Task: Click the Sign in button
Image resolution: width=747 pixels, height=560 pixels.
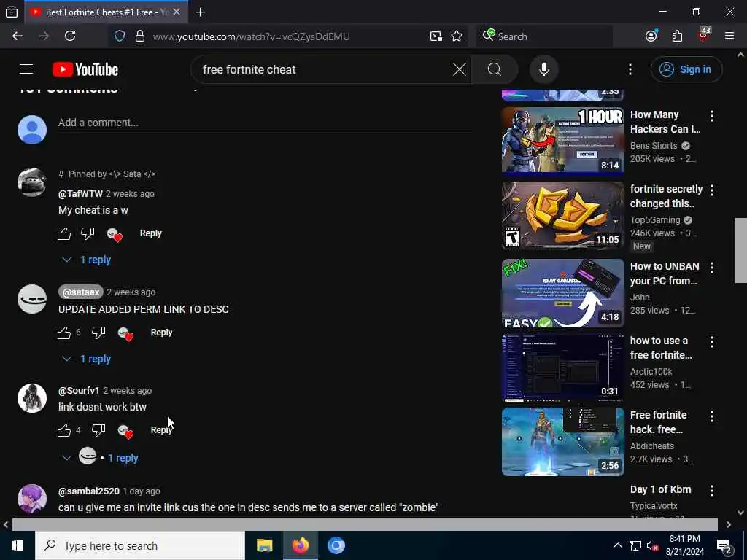Action: tap(686, 69)
